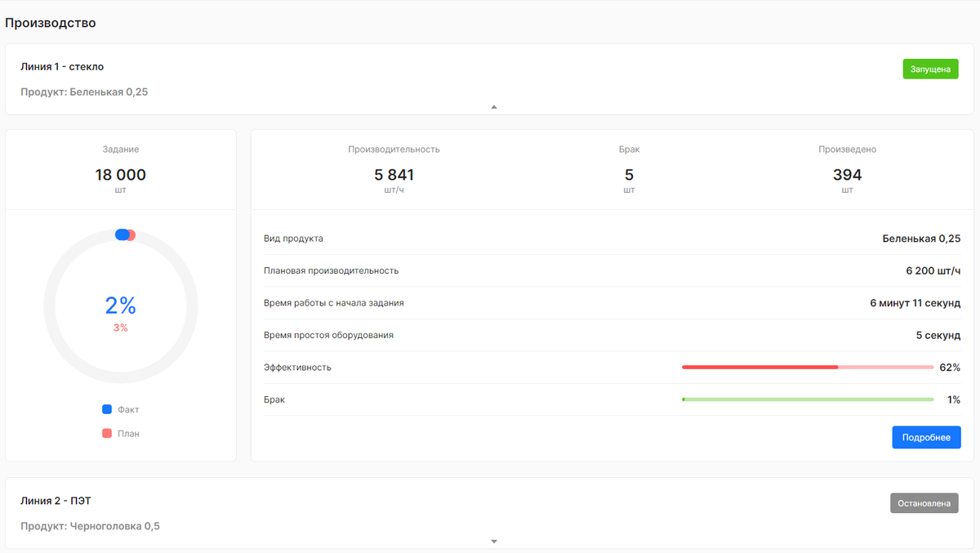Click the Вид продукта row label
The width and height of the screenshot is (980, 553).
[293, 239]
